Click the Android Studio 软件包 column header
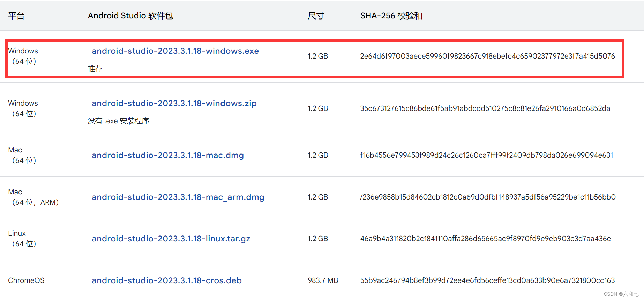 tap(130, 16)
